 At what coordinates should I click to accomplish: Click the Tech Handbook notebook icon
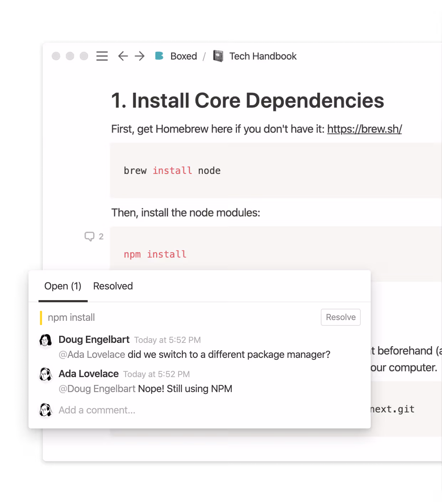[x=218, y=56]
